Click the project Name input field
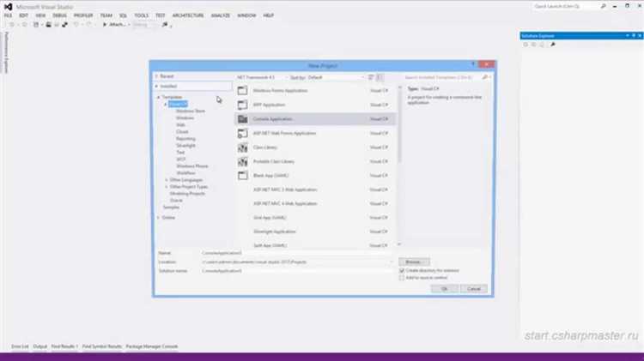Screen dimensions: 644x361 [295, 253]
